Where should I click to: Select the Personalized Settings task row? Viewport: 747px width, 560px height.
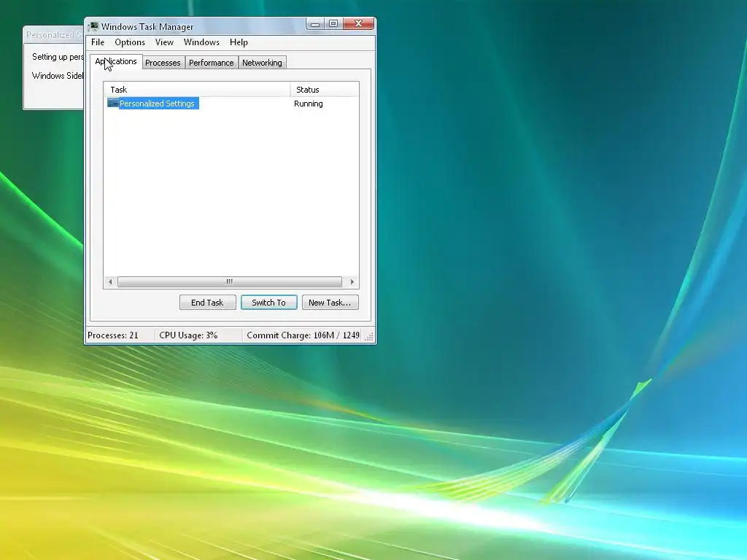tap(231, 104)
